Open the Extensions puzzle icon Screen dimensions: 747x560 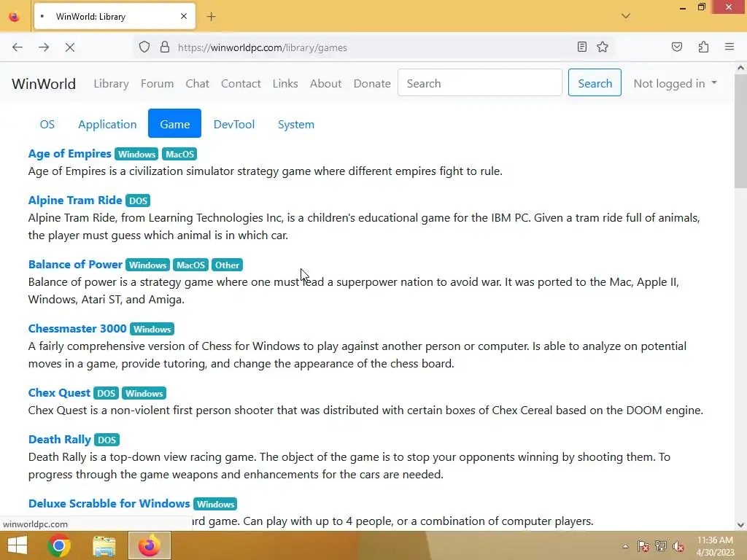(703, 47)
